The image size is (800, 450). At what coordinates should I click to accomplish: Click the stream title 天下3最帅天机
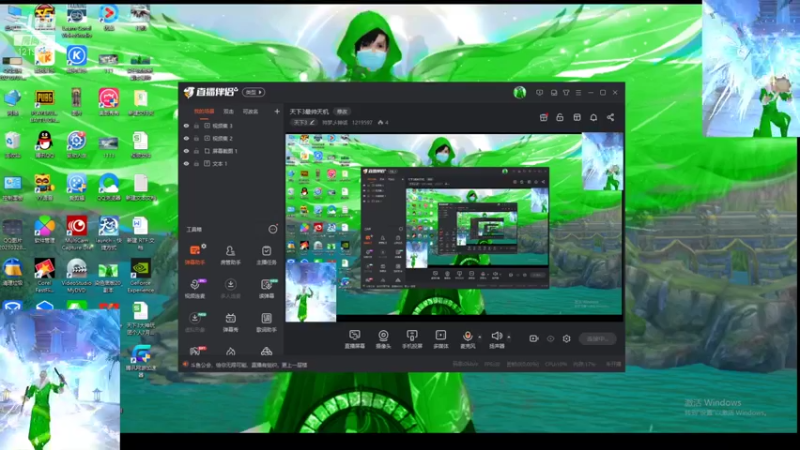[309, 111]
